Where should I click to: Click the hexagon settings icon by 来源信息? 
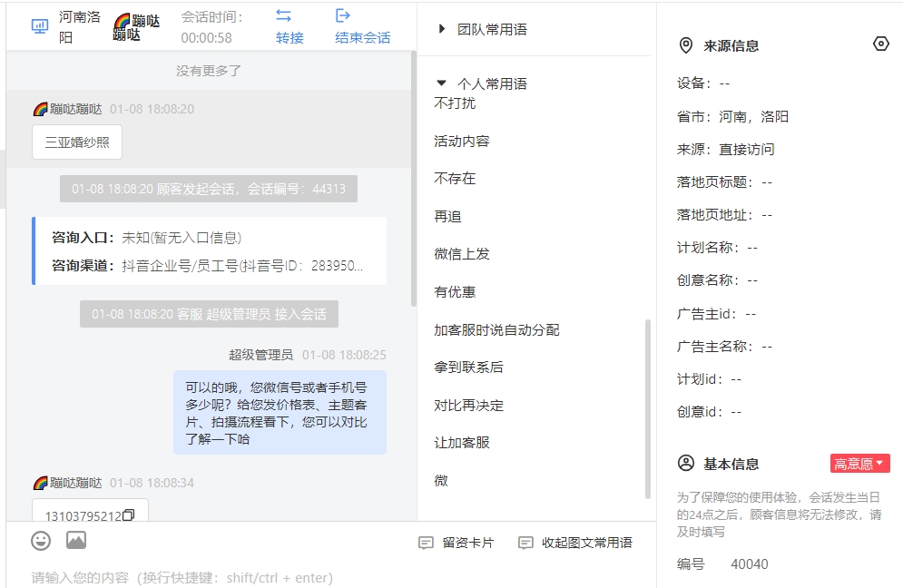[880, 44]
